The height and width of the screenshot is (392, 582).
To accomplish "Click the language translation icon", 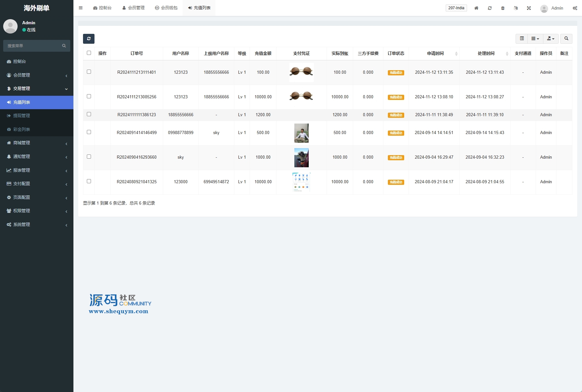I will 516,8.
